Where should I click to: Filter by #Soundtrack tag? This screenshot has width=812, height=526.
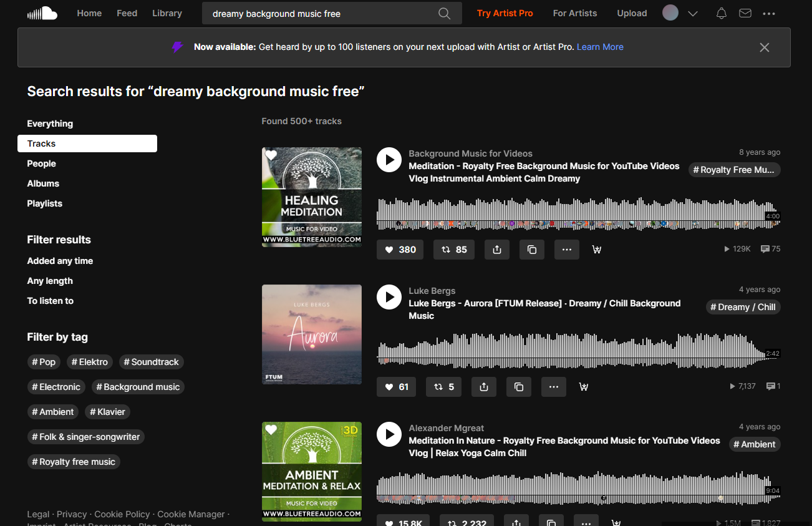pyautogui.click(x=152, y=362)
